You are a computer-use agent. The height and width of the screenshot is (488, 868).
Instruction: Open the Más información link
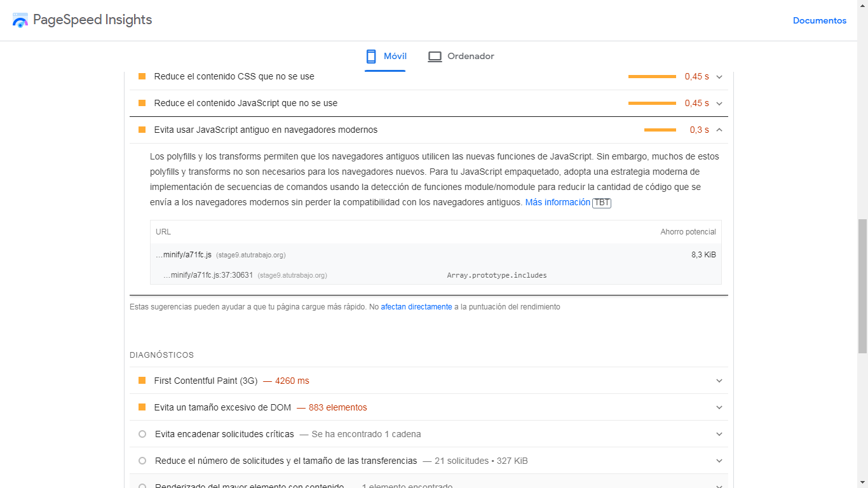pos(558,202)
